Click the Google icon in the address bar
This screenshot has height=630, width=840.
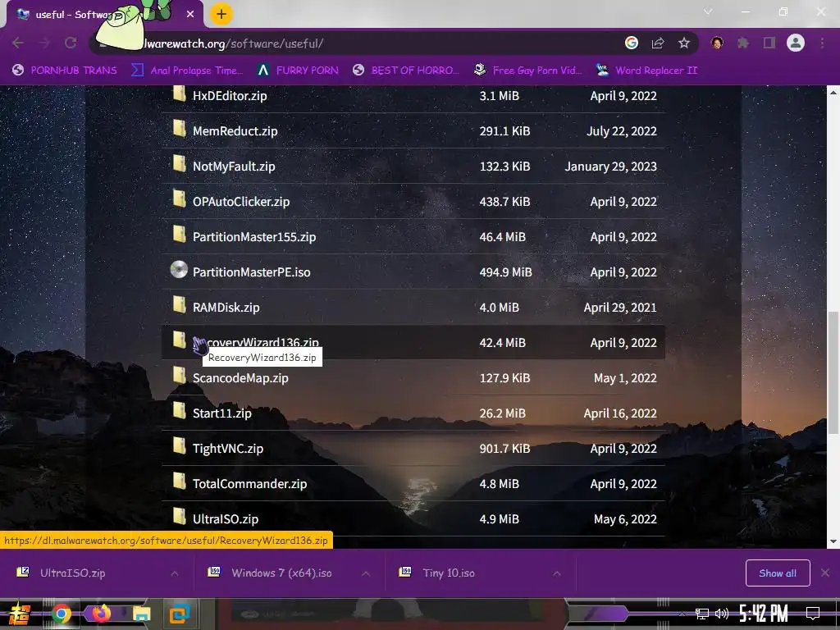click(x=632, y=43)
